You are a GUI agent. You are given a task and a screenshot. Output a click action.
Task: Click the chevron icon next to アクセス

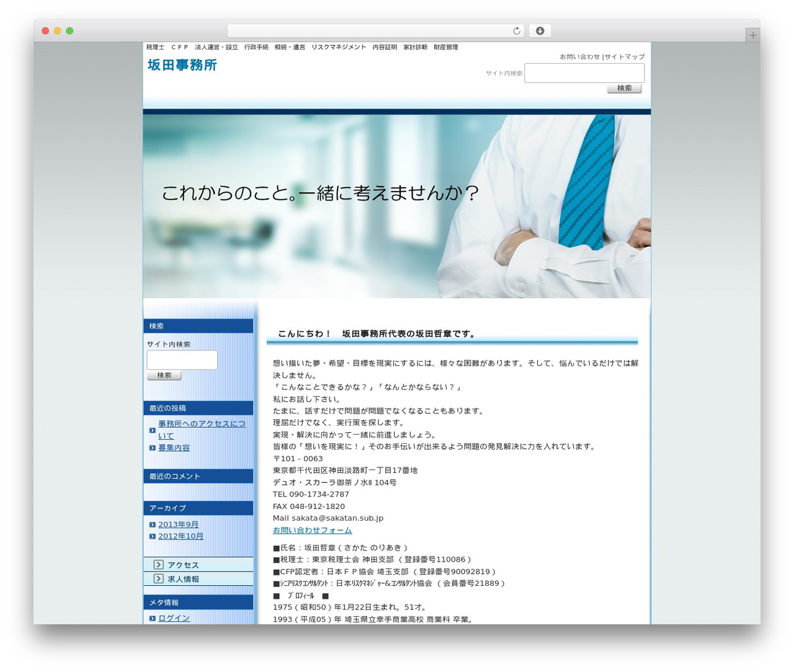pyautogui.click(x=159, y=565)
